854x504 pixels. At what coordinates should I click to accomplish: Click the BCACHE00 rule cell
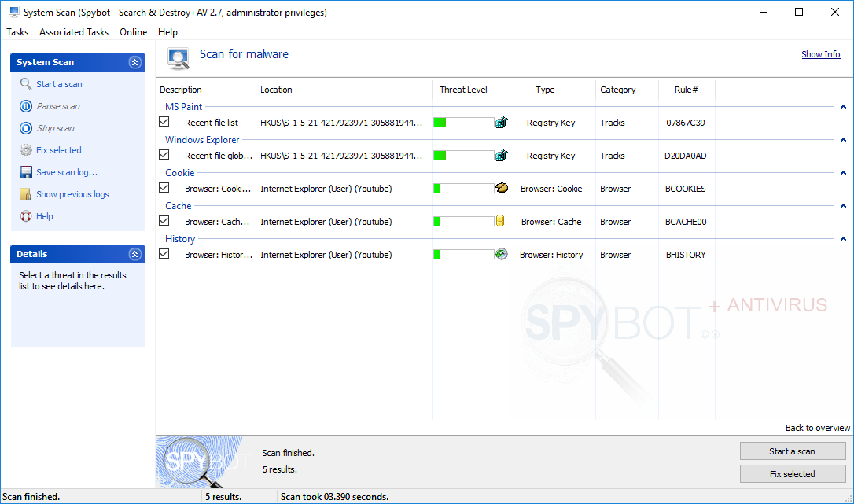pyautogui.click(x=686, y=222)
